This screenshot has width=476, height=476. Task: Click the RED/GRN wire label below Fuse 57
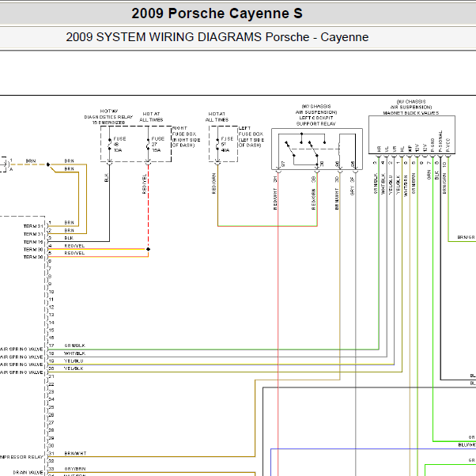pyautogui.click(x=213, y=183)
